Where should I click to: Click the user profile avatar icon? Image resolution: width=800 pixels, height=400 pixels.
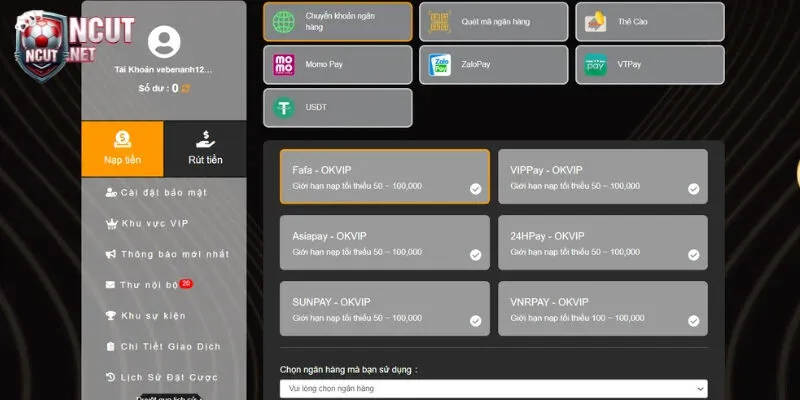164,42
